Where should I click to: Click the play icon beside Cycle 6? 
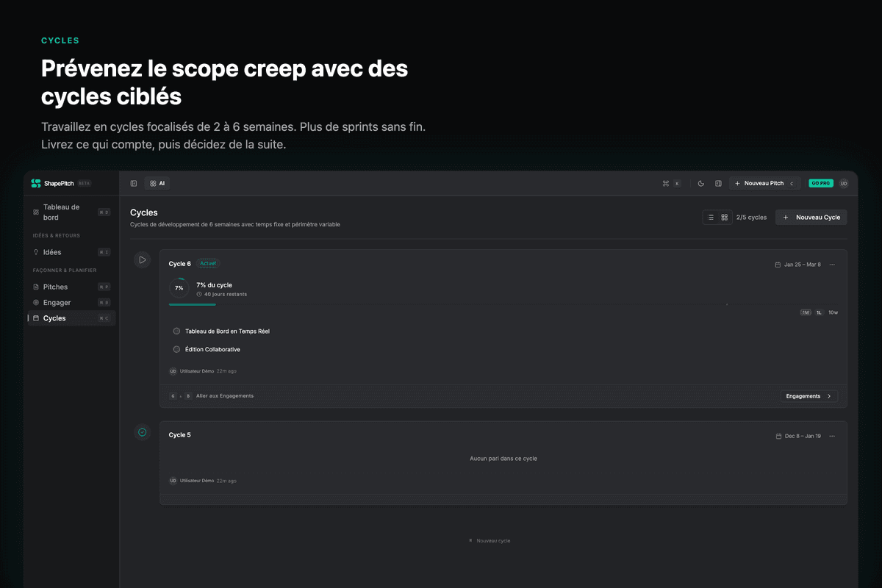click(x=142, y=259)
